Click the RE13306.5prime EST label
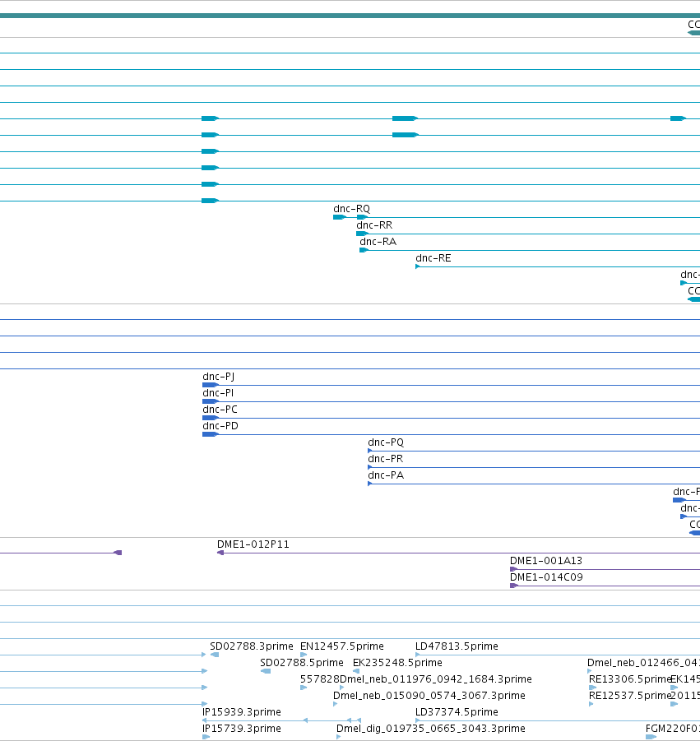 [x=630, y=679]
